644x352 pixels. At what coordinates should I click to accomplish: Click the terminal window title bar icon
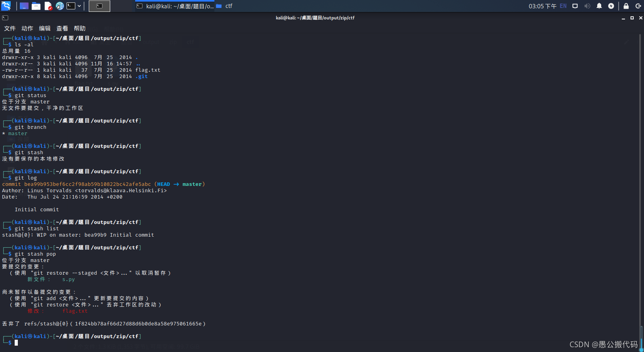(x=5, y=18)
